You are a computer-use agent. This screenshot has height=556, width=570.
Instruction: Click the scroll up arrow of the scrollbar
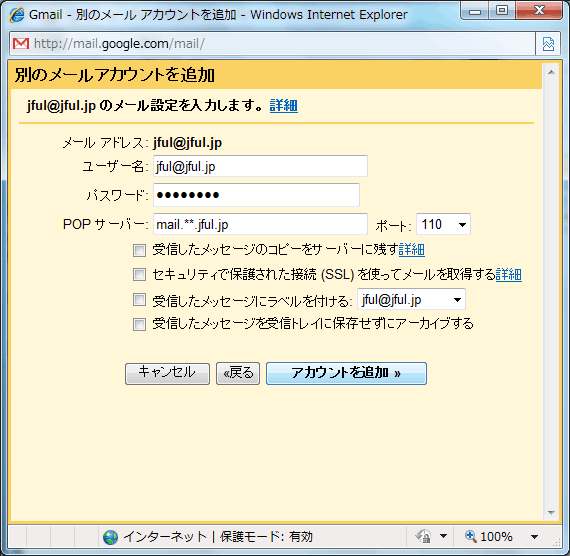[x=551, y=72]
